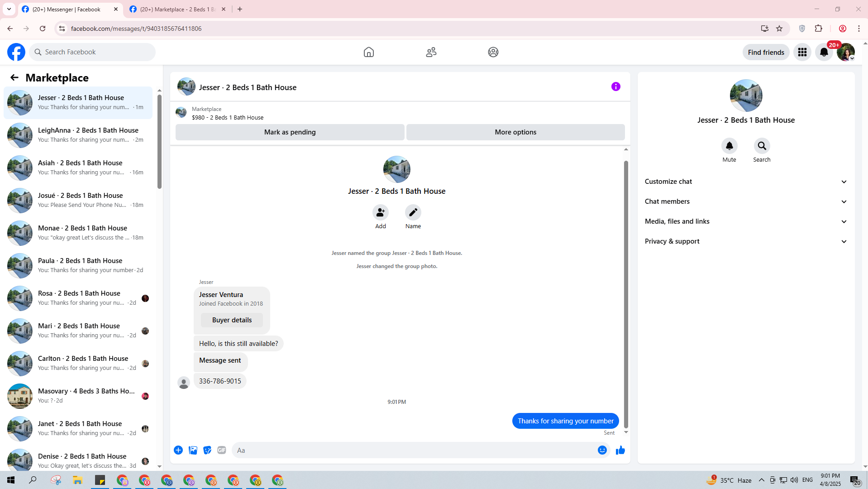Open the browser tab search dropdown
Screen dimensions: 868x489
[x=9, y=9]
